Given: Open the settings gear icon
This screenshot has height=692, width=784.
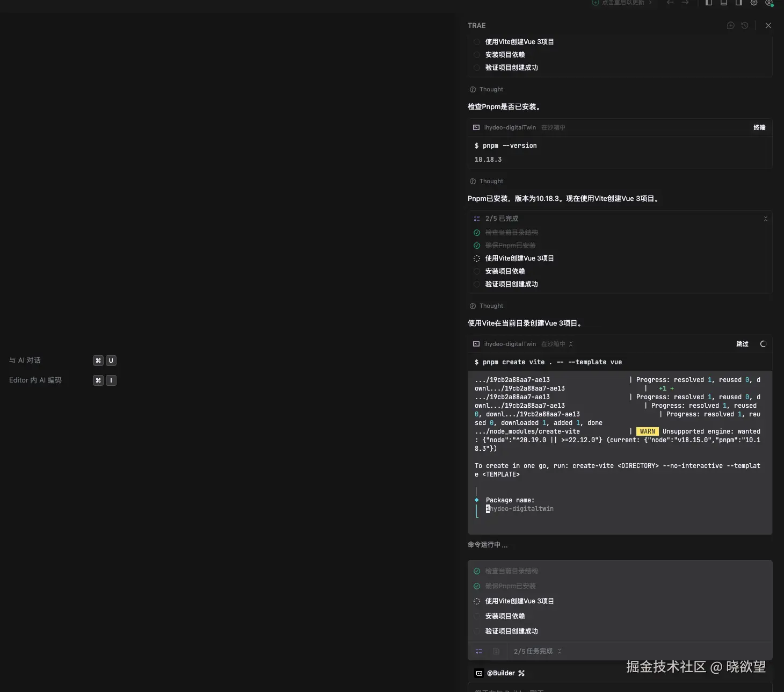Looking at the screenshot, I should click(754, 3).
